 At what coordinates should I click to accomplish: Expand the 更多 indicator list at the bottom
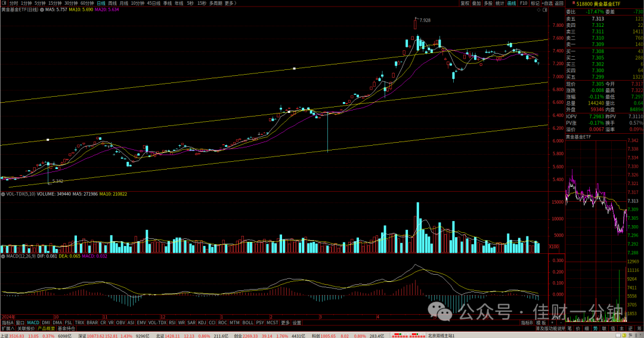pos(286,323)
